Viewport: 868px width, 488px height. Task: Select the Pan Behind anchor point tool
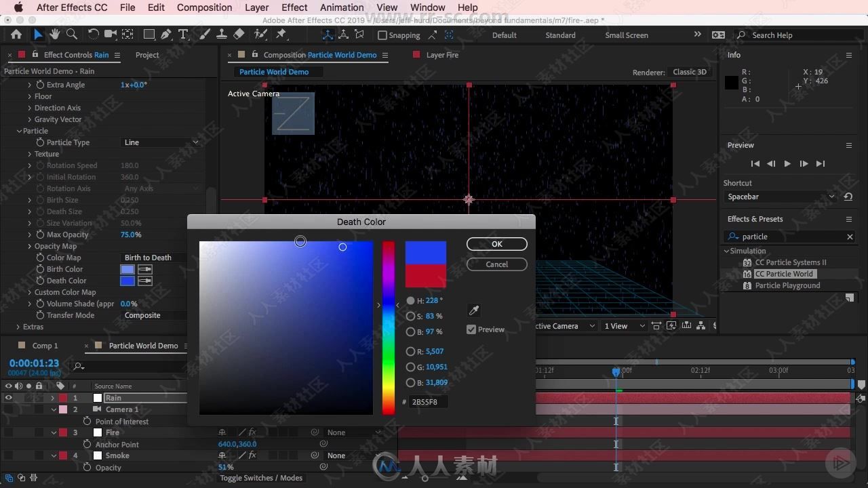[x=127, y=35]
